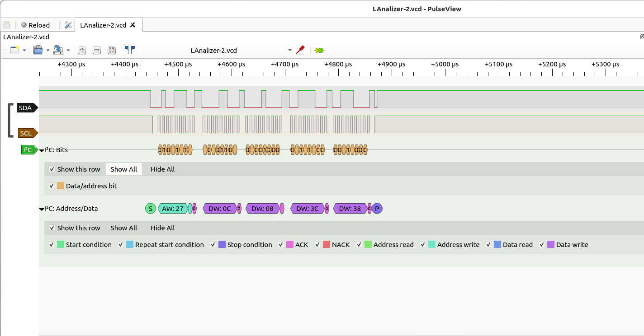Click the zoom out icon
The height and width of the screenshot is (336, 644).
click(97, 50)
